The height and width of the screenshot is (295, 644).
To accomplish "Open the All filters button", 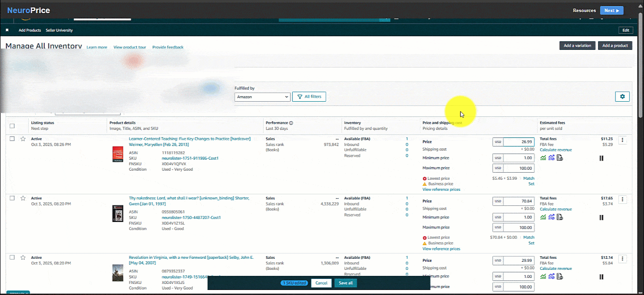I will tap(309, 97).
